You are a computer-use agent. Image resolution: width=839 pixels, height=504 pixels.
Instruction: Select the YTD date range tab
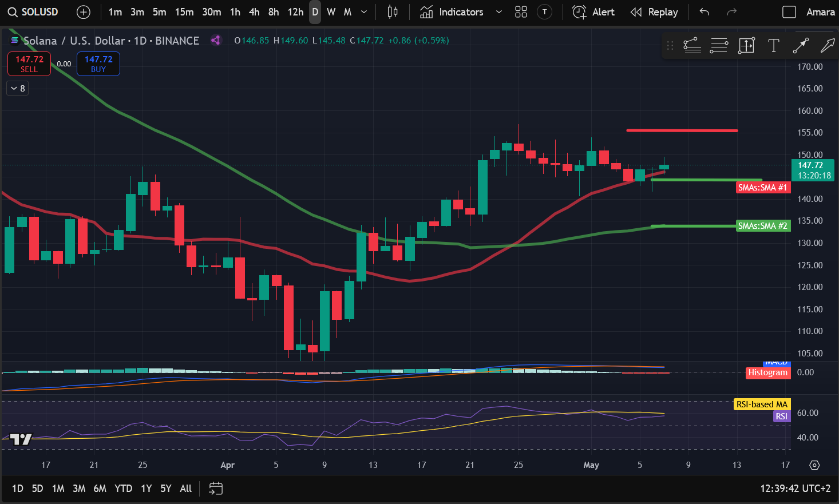pyautogui.click(x=123, y=489)
